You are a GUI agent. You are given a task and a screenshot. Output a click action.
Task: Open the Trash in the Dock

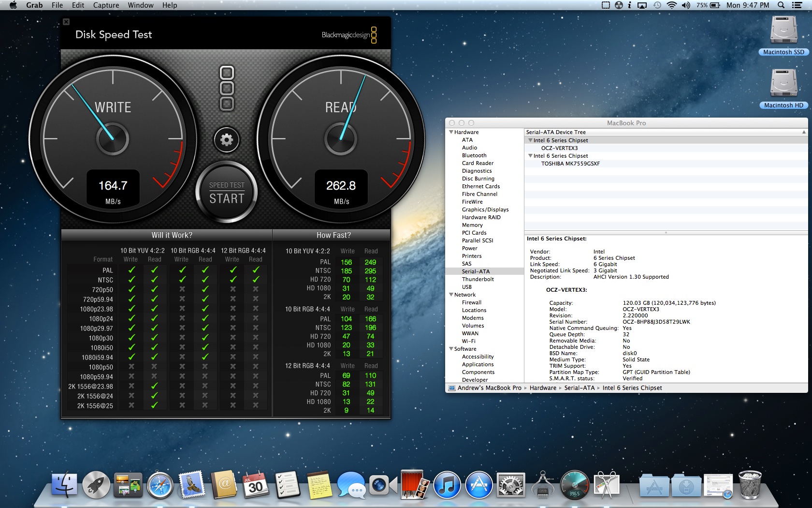point(750,485)
